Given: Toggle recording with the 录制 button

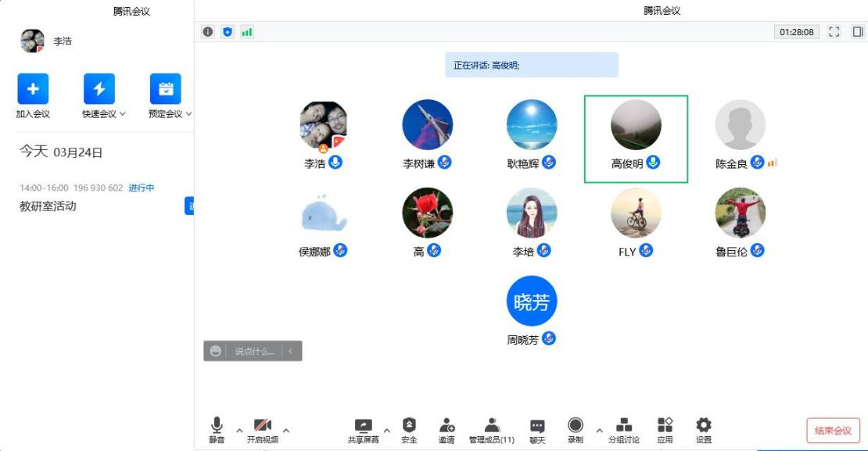Looking at the screenshot, I should [x=576, y=425].
